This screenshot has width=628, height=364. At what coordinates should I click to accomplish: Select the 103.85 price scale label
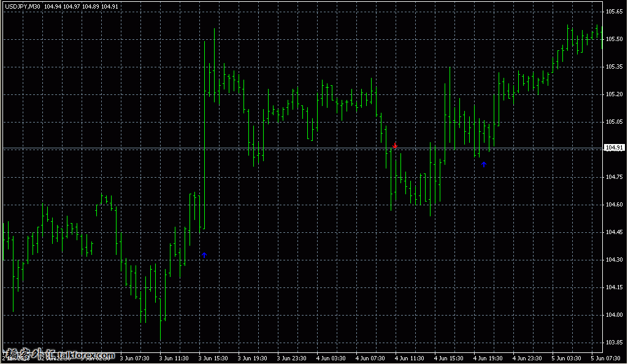tap(614, 343)
